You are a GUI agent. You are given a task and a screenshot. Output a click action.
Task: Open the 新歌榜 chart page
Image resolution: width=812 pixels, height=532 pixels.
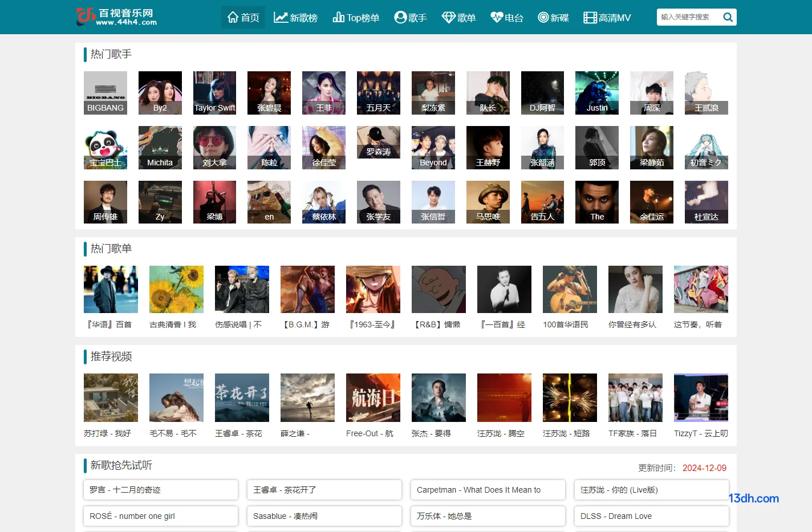(295, 18)
